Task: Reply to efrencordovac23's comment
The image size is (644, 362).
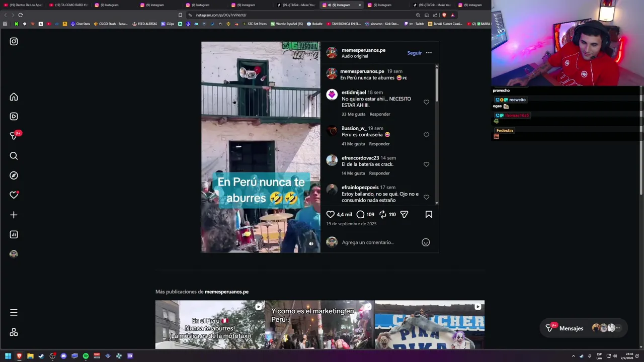Action: [379, 173]
